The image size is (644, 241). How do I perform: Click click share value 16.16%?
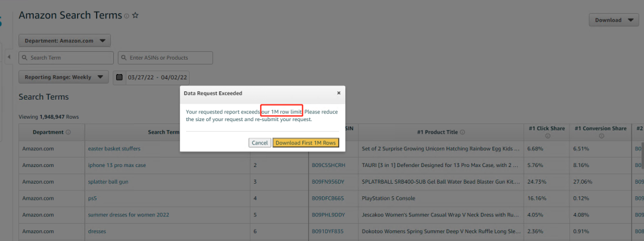coord(537,198)
